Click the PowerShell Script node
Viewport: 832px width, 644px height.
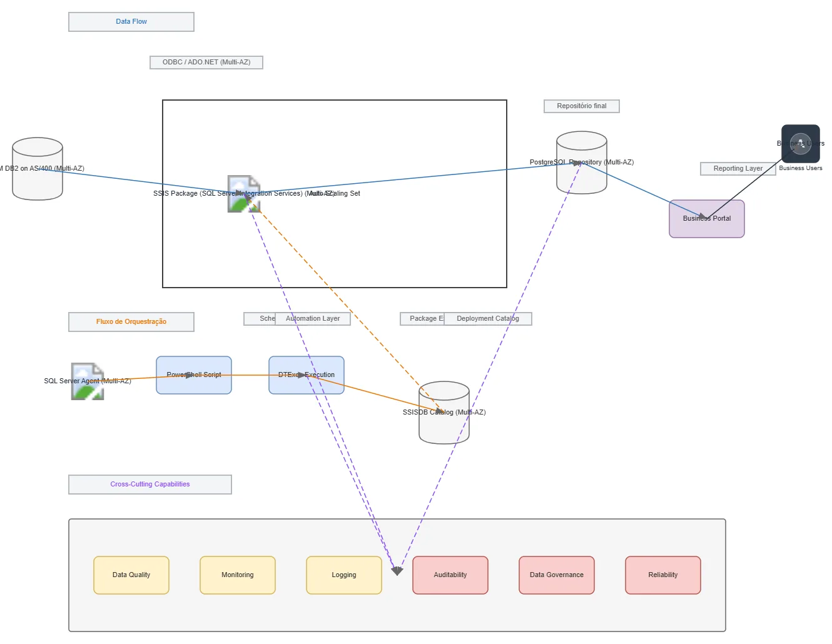tap(194, 375)
